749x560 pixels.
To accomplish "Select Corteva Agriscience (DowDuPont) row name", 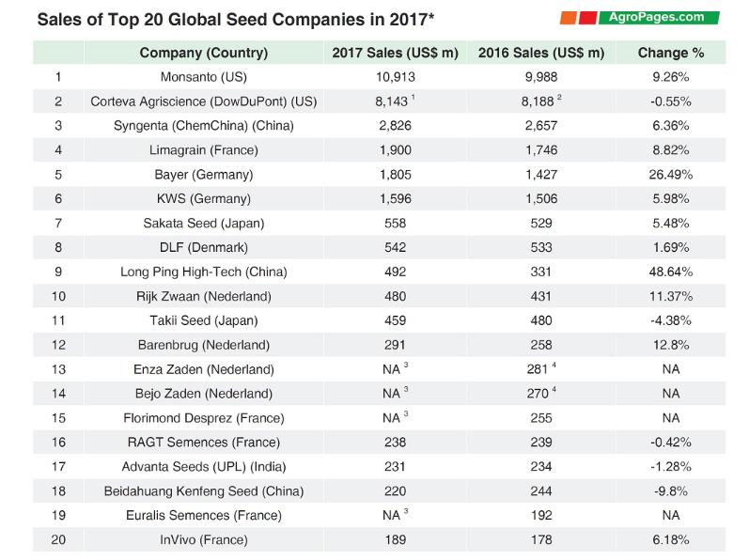I will [x=203, y=101].
